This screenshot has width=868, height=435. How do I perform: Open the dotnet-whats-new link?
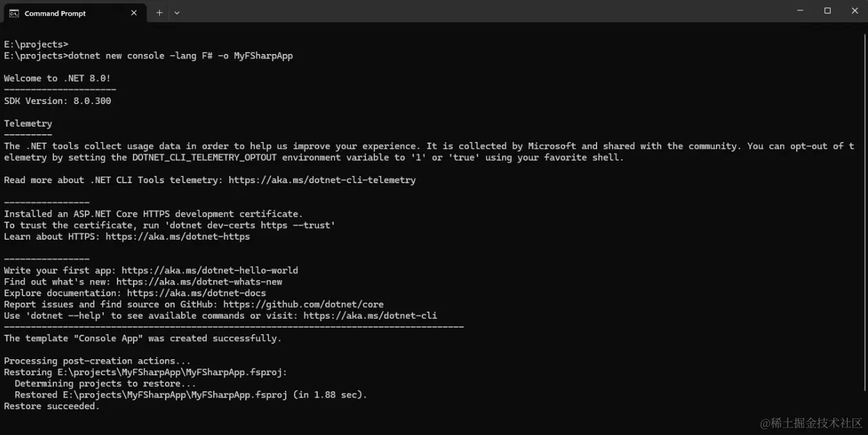click(x=199, y=281)
